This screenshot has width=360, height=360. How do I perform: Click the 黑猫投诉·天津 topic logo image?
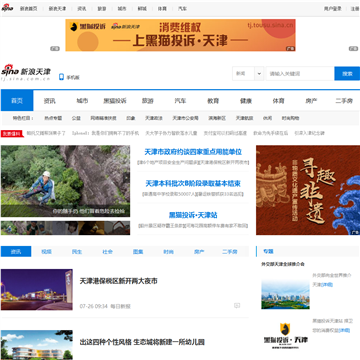coord(285,336)
